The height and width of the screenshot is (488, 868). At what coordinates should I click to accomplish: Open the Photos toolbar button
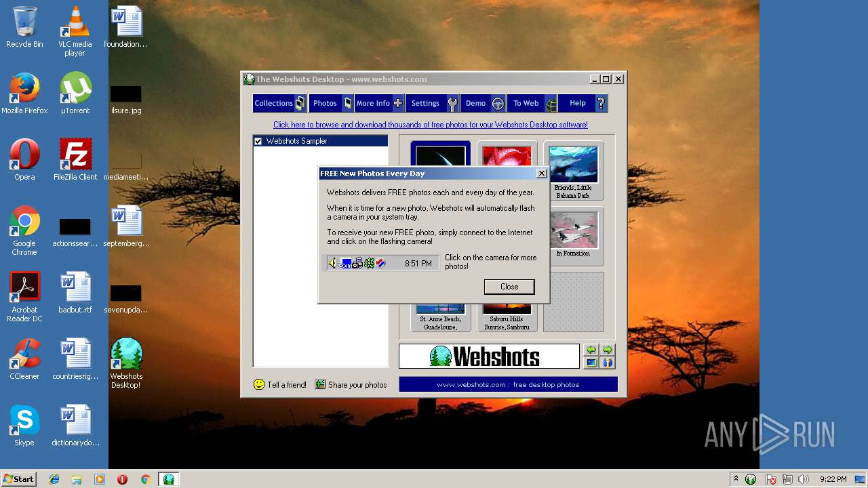coord(331,103)
